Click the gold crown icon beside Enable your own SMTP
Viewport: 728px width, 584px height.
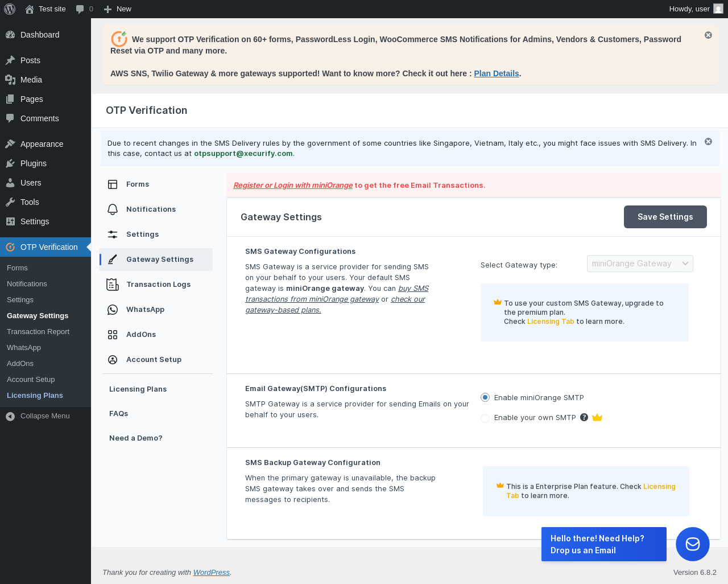click(x=597, y=417)
